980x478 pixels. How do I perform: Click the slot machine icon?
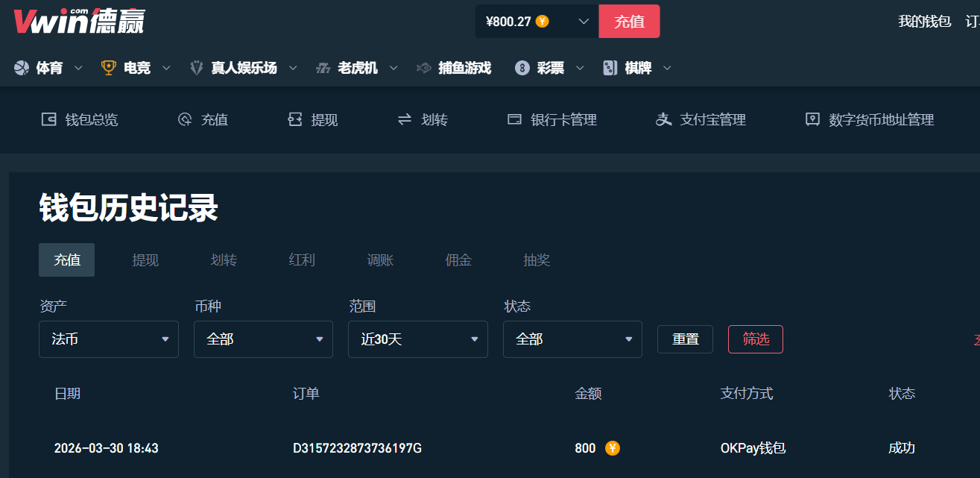point(323,68)
